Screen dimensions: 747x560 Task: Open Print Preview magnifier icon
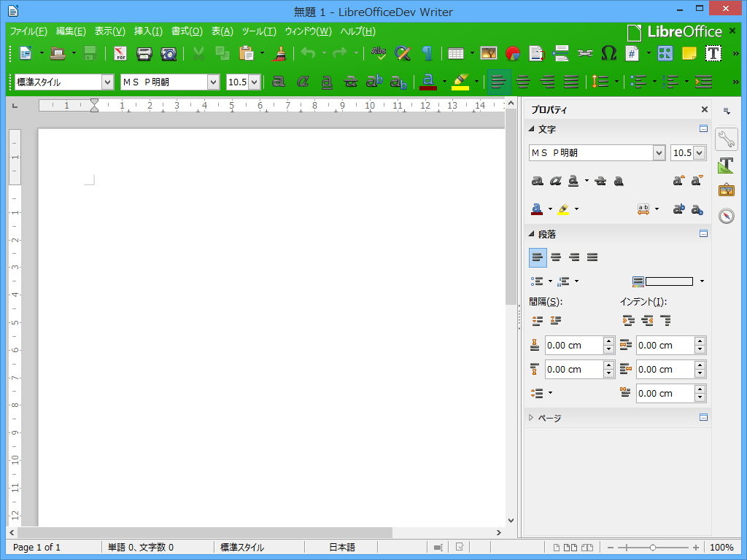click(169, 53)
